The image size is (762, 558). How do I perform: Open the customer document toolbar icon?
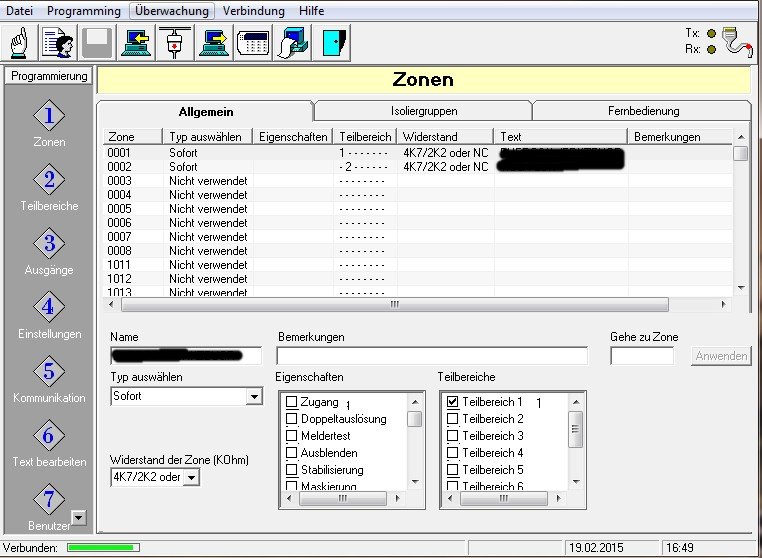point(59,43)
